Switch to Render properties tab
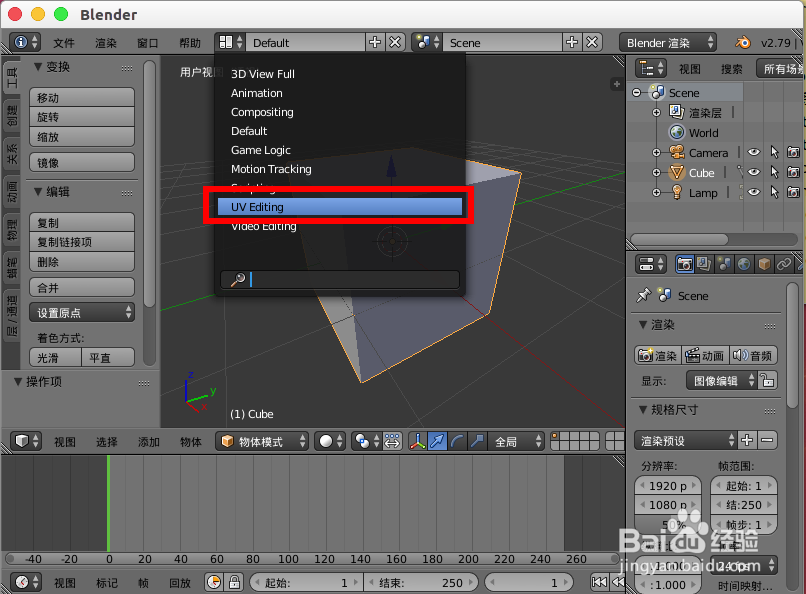The height and width of the screenshot is (594, 806). click(684, 264)
